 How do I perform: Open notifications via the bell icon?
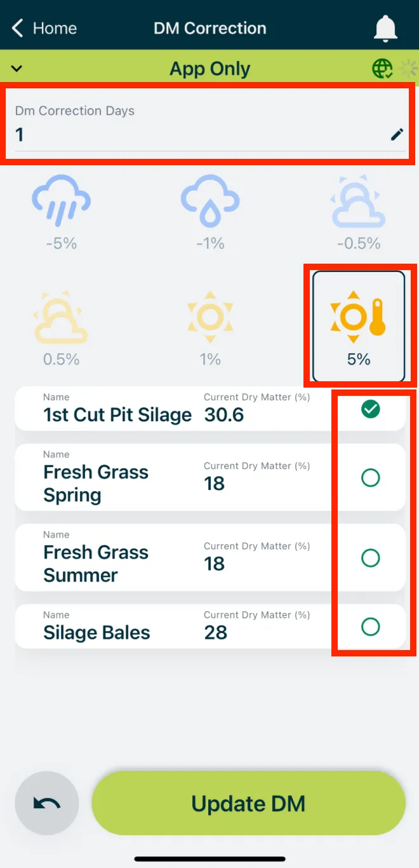click(x=386, y=27)
